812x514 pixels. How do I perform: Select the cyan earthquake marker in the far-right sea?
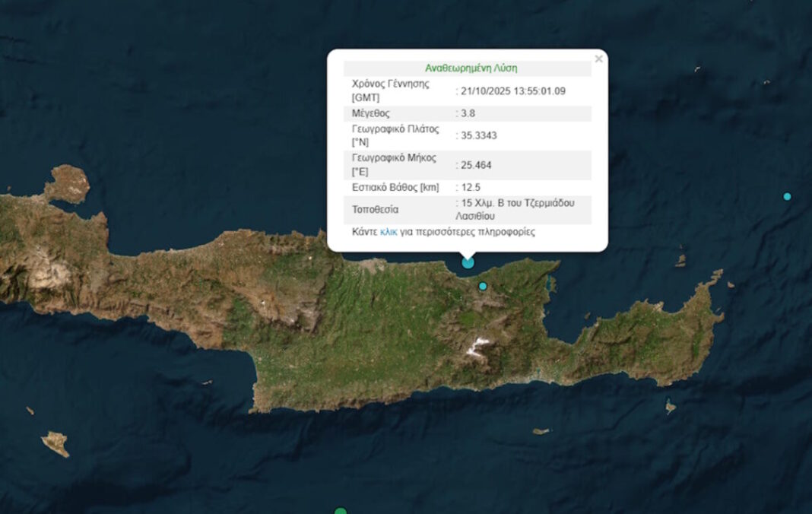click(787, 196)
